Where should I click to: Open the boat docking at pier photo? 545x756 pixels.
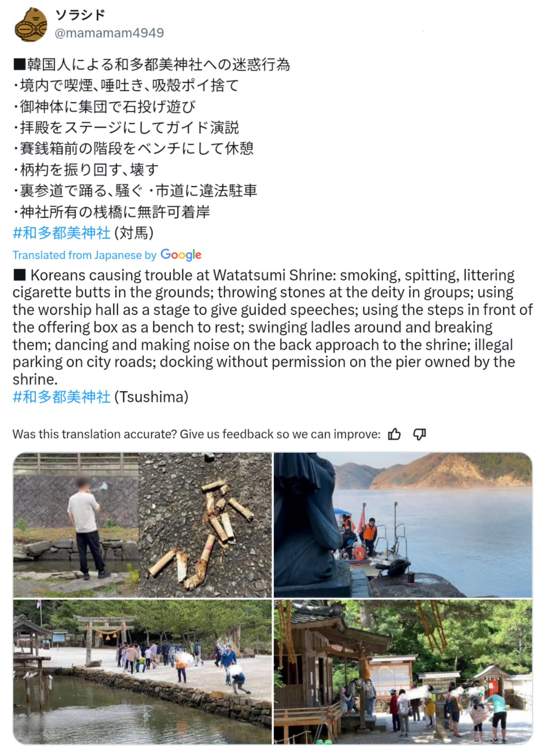[x=403, y=525]
